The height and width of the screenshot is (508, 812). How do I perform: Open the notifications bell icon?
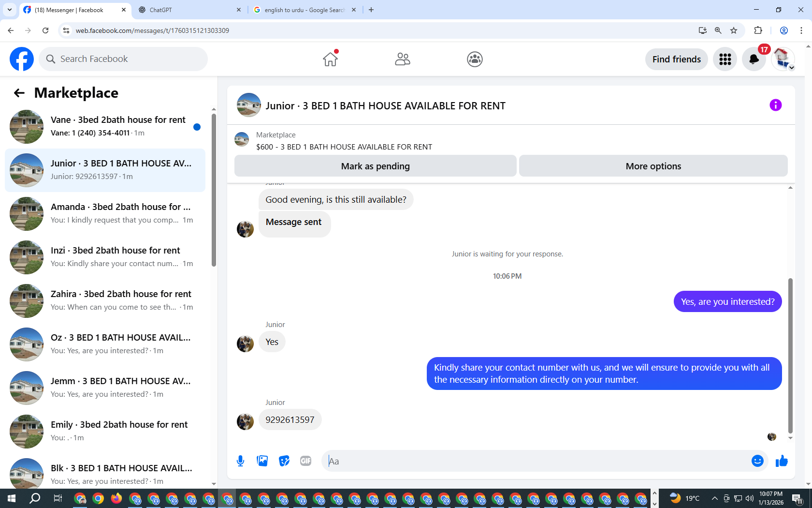[x=754, y=59]
